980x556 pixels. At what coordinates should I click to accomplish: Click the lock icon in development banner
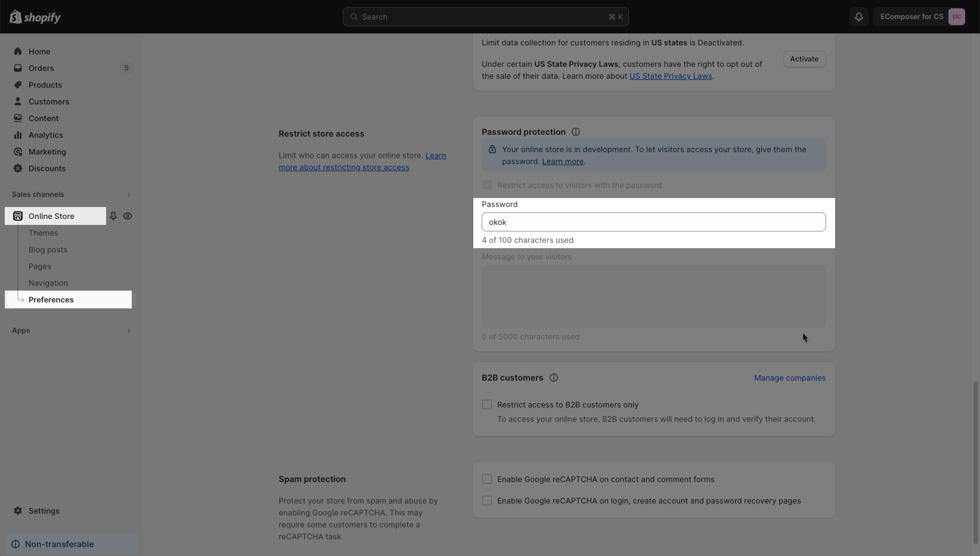click(x=492, y=150)
